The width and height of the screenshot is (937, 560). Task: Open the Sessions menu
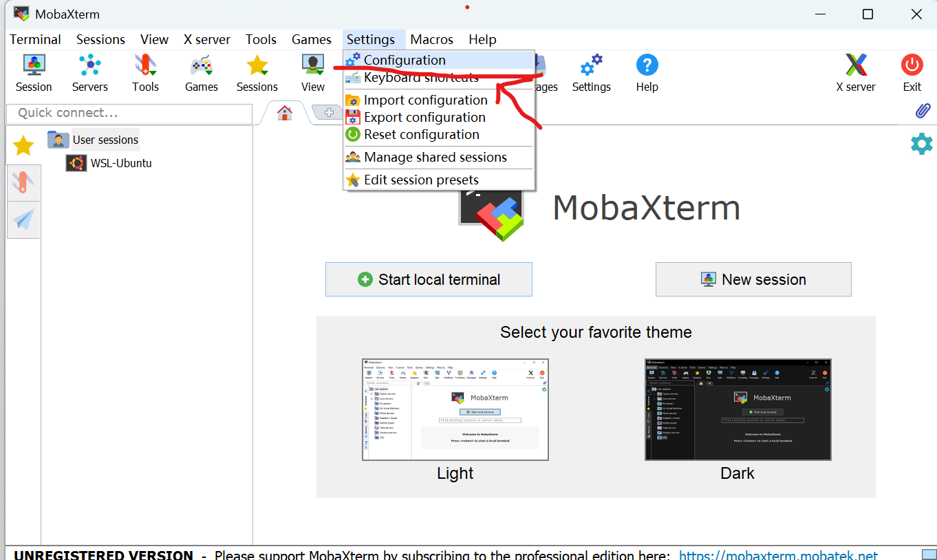click(100, 39)
